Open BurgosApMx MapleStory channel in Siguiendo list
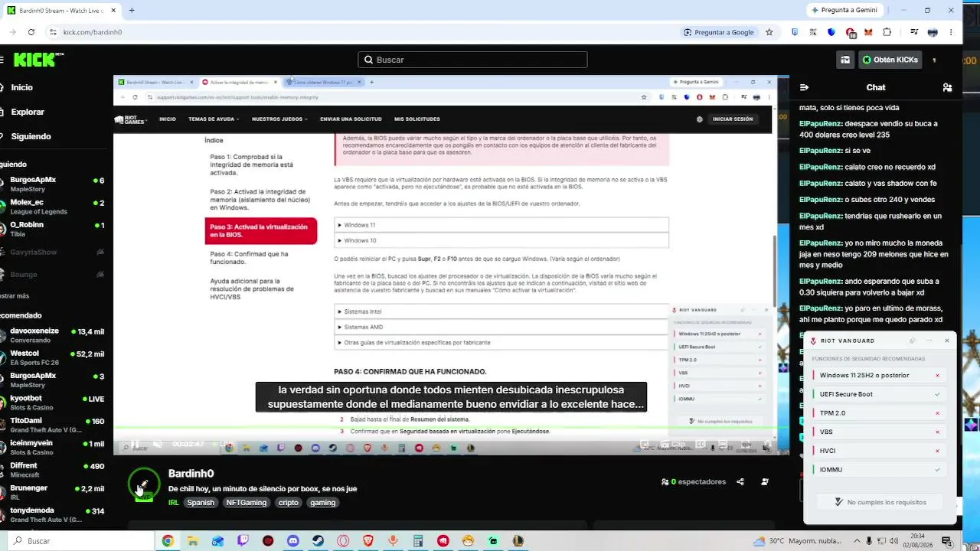This screenshot has height=551, width=980. click(54, 184)
